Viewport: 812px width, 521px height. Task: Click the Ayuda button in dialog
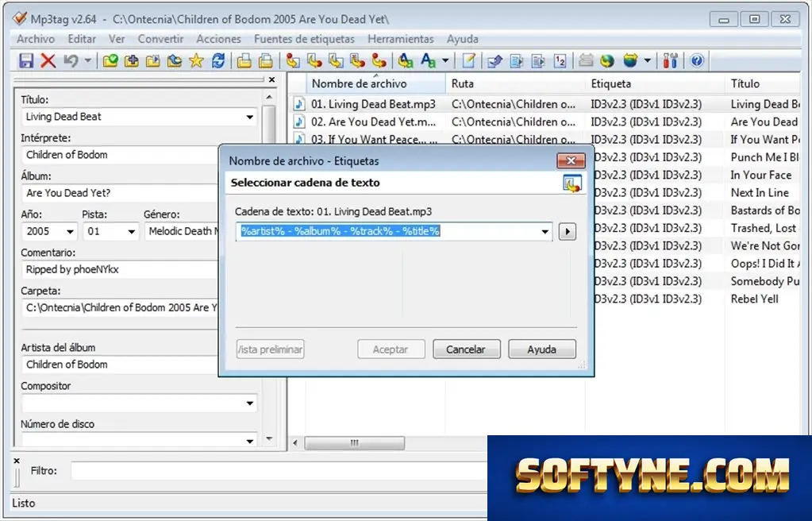[541, 349]
